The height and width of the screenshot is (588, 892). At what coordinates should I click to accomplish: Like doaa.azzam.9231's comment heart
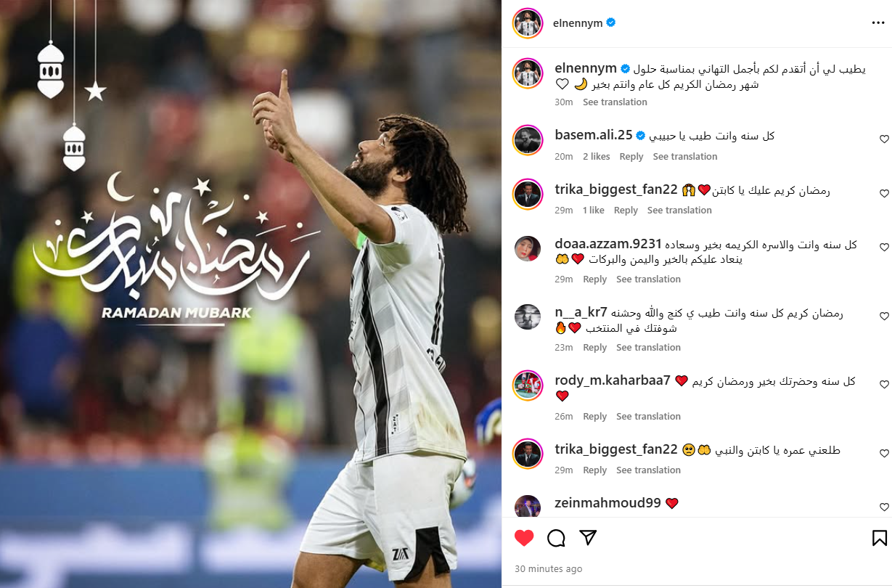tap(884, 248)
